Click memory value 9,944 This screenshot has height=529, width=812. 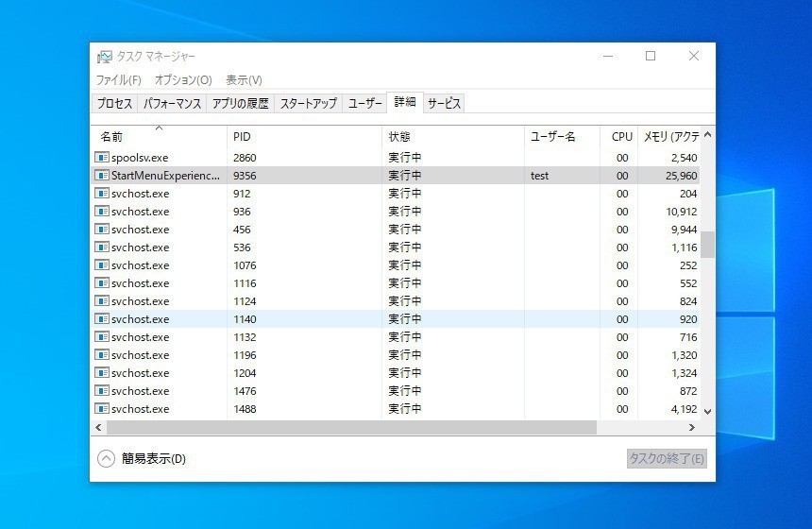click(x=685, y=230)
